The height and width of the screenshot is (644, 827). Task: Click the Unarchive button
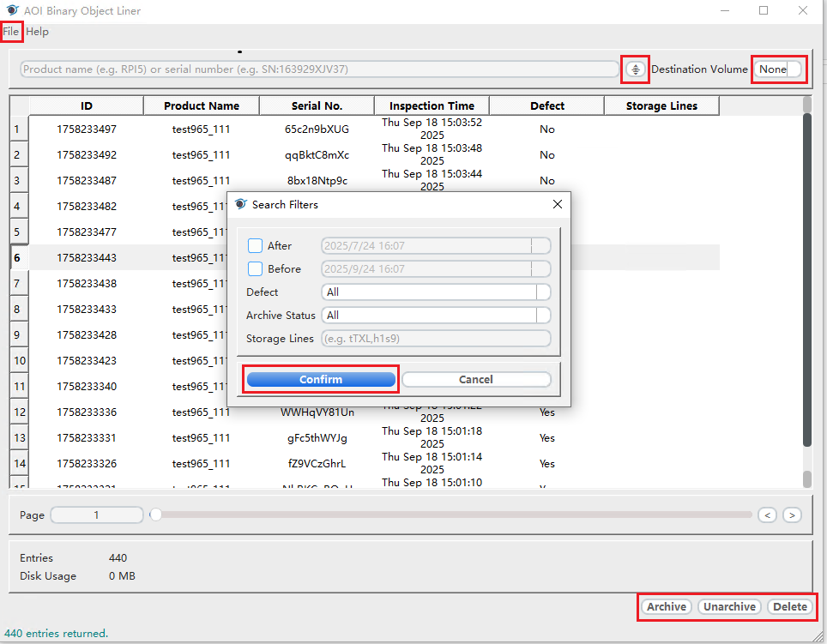tap(729, 606)
